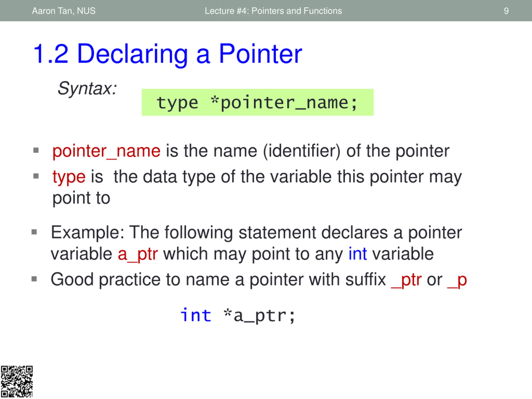Image resolution: width=532 pixels, height=399 pixels.
Task: Click the 'int *a_ptr;' code line
Action: pos(238,315)
